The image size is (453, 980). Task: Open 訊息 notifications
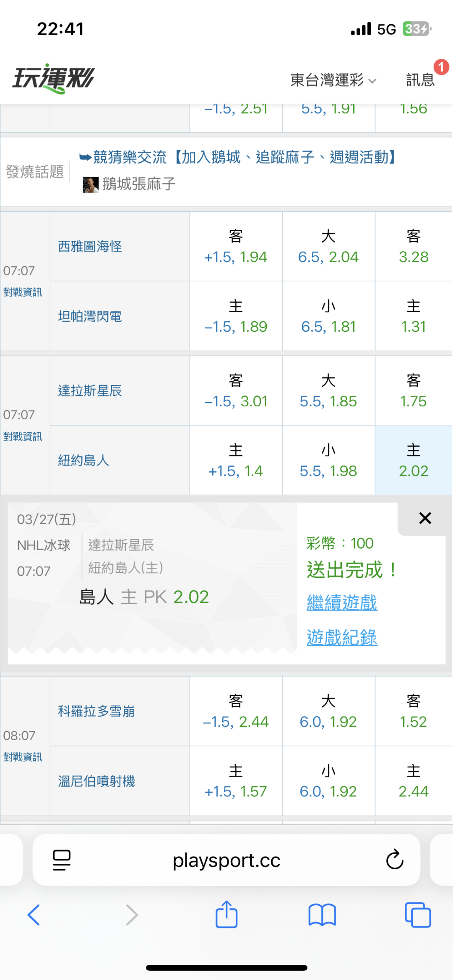click(420, 79)
